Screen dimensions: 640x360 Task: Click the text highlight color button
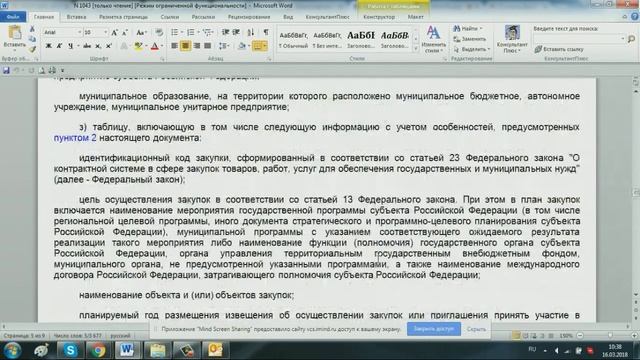click(139, 46)
